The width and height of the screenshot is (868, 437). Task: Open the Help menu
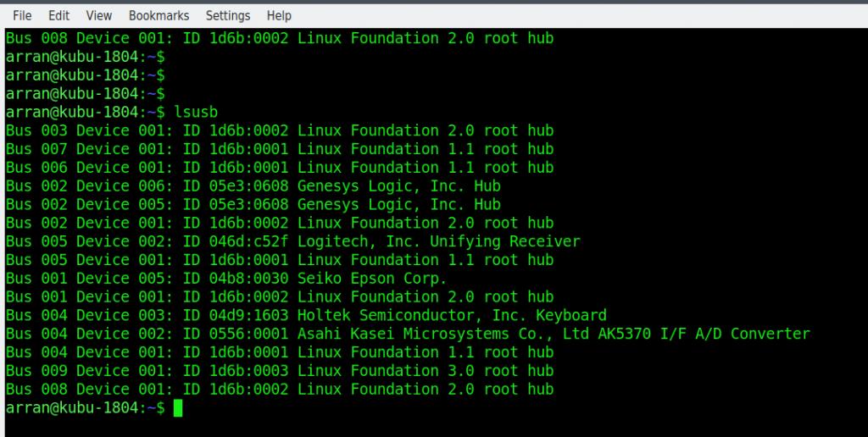click(x=279, y=15)
